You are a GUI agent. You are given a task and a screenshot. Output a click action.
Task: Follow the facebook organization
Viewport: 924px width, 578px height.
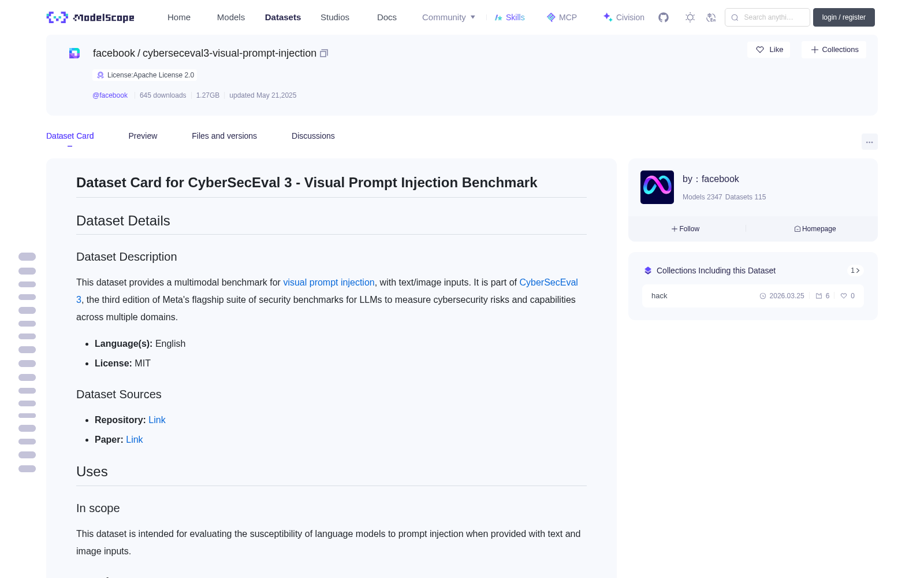coord(685,229)
